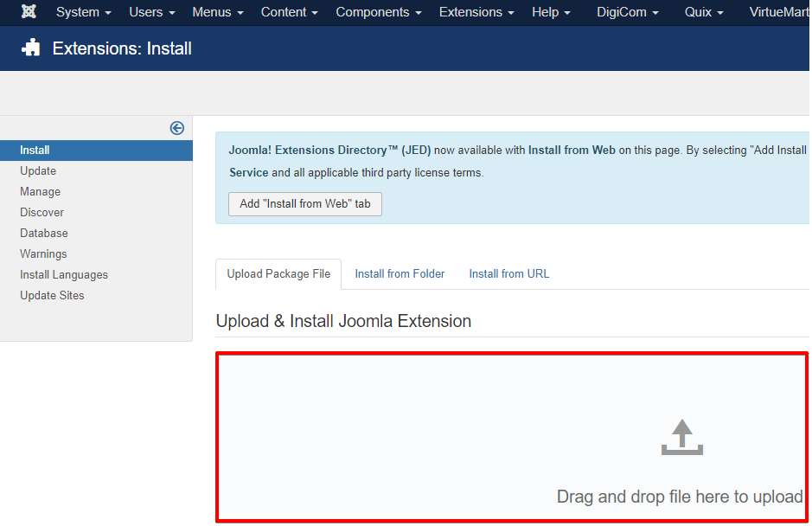Switch to Install from URL tab
Screen dimensions: 812x526
pyautogui.click(x=508, y=274)
